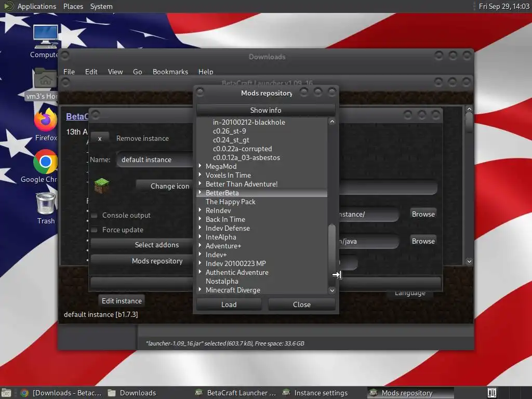Switch to Downloads folder taskbar item
Image resolution: width=532 pixels, height=399 pixels.
pyautogui.click(x=132, y=393)
